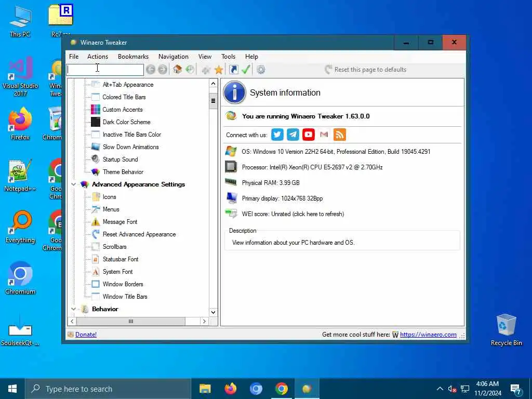The height and width of the screenshot is (399, 532).
Task: Open the Recycle Bin desktop icon
Action: click(506, 330)
